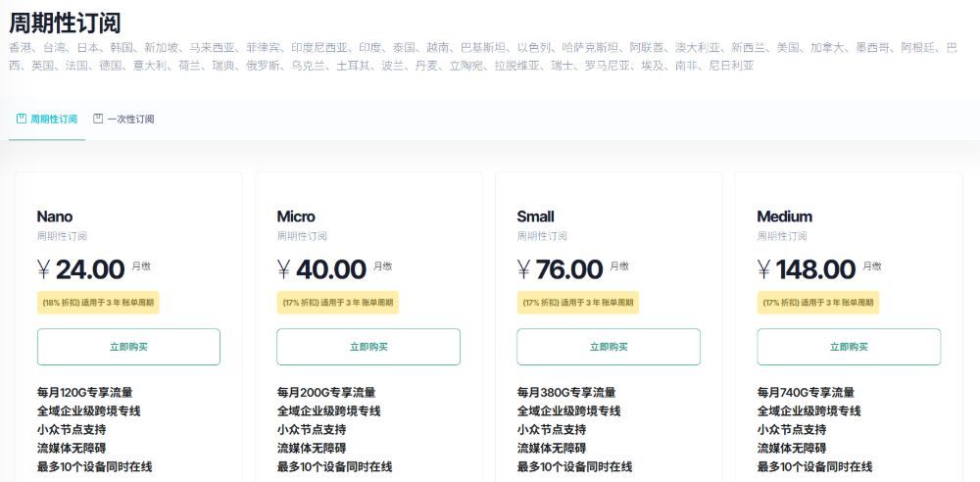Click the 18% 折扣 badge on Nano
Viewport: 980px width, 482px height.
tap(98, 303)
